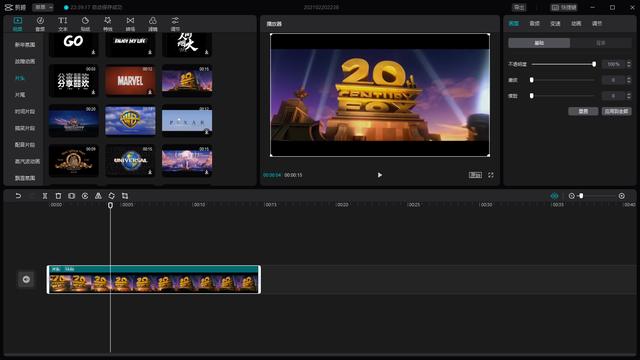Click the Mirror flip triangle icon

point(98,196)
